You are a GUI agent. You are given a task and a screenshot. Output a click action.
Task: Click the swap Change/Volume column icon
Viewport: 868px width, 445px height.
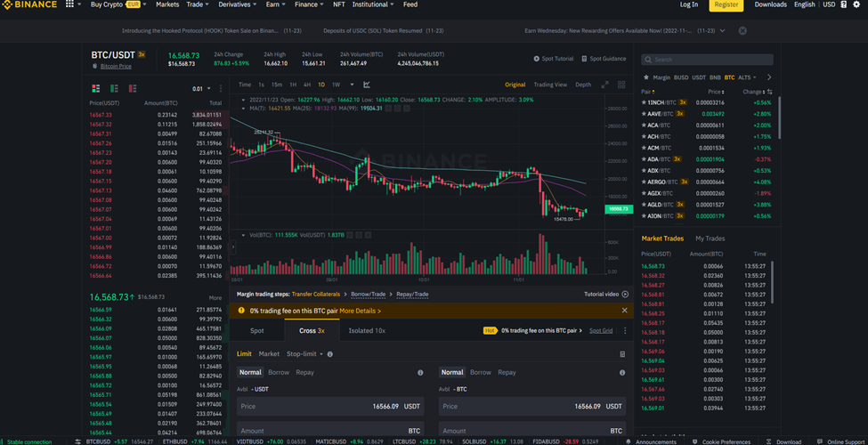[x=769, y=92]
